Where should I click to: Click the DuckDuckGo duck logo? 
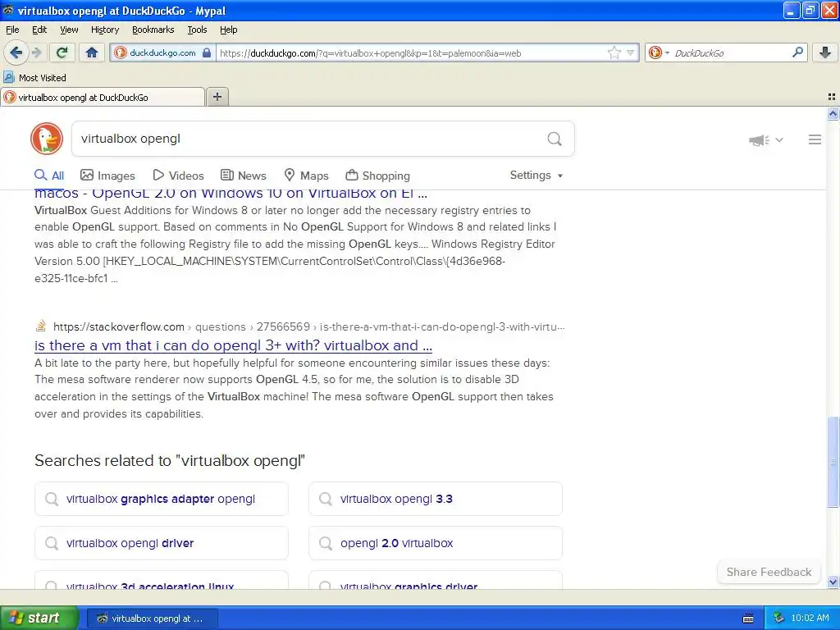point(47,139)
